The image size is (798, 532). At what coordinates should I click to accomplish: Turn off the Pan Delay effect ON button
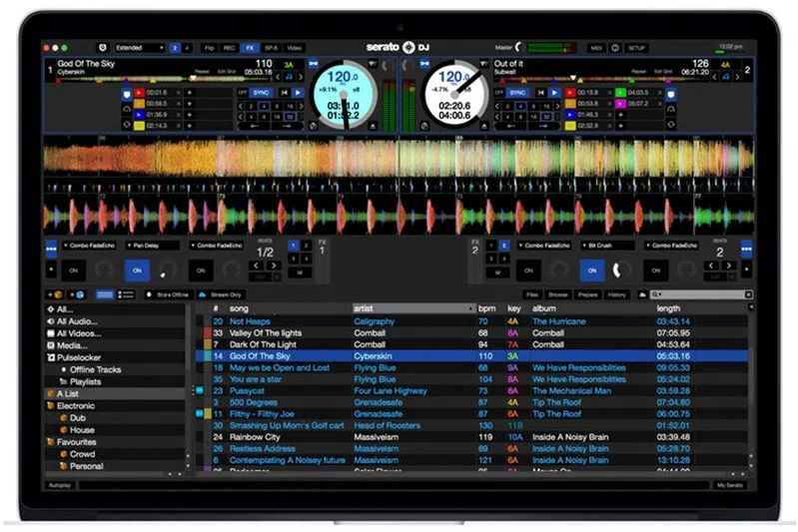point(137,270)
